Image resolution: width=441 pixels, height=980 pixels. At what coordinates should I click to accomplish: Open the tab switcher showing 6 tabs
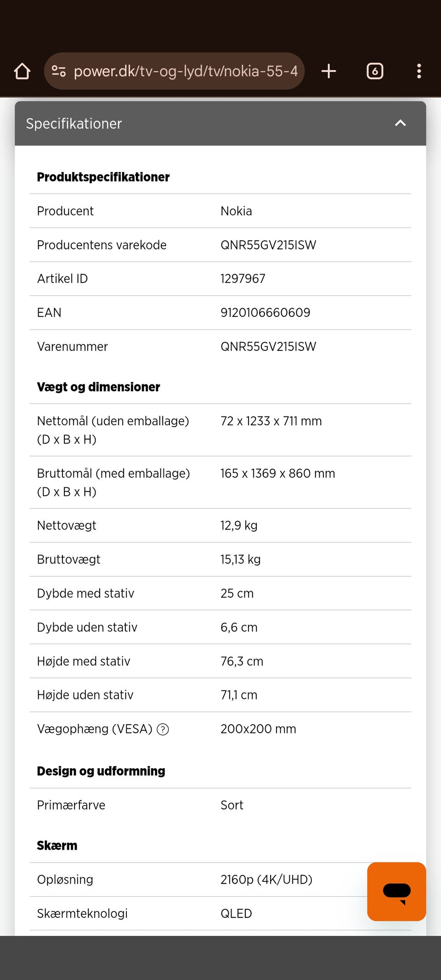(x=375, y=71)
